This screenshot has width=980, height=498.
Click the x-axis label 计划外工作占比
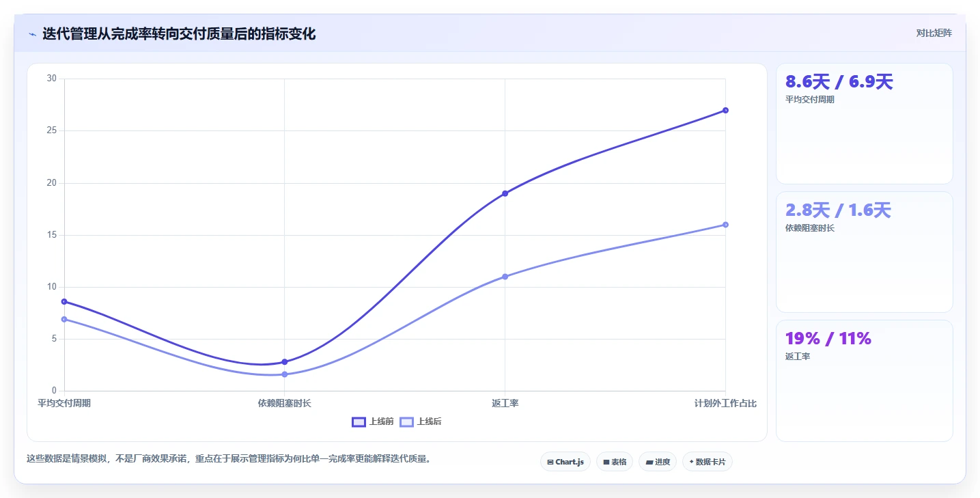click(x=725, y=403)
